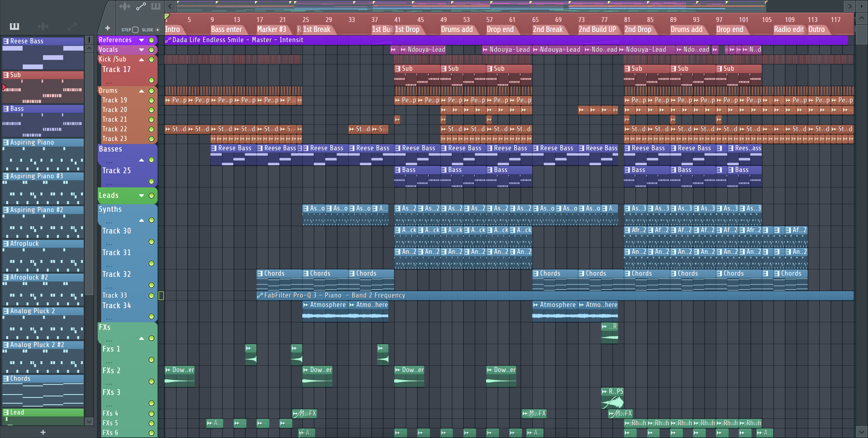
Task: Jump to the 2nd Build UP marker
Action: (x=598, y=29)
